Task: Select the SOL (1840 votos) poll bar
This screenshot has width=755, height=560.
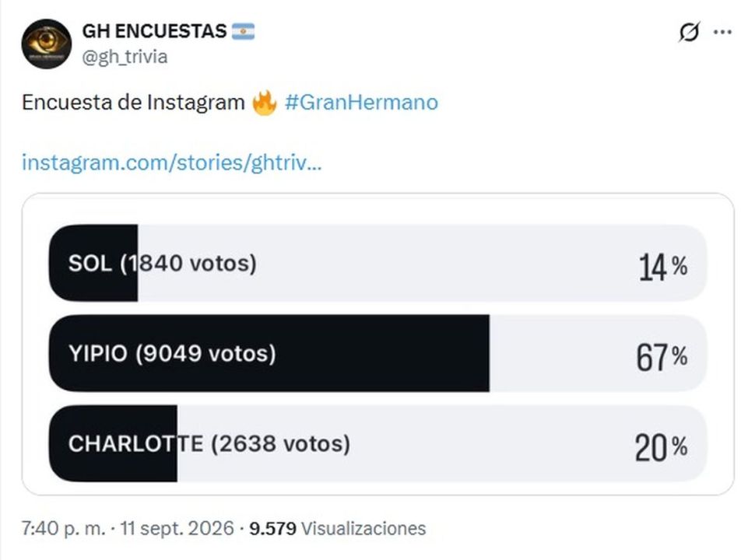Action: [378, 263]
